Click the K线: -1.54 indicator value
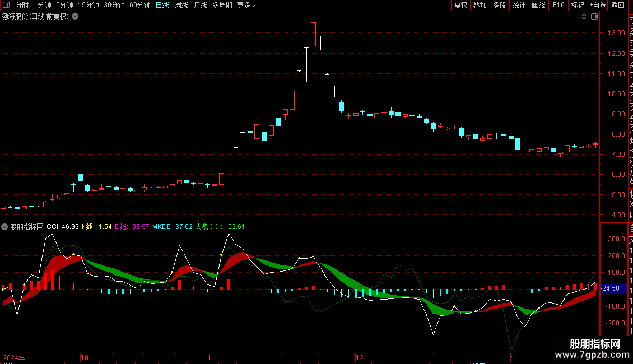633x364 pixels. tap(97, 227)
